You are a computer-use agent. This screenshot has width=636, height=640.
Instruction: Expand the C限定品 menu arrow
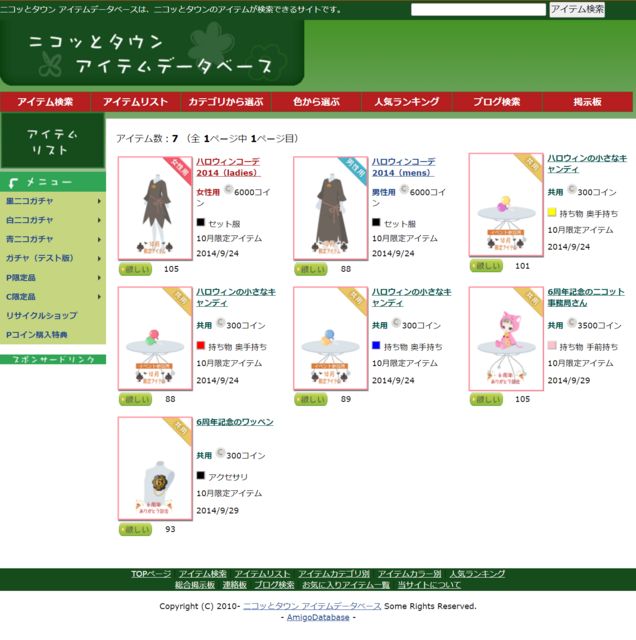(x=99, y=297)
